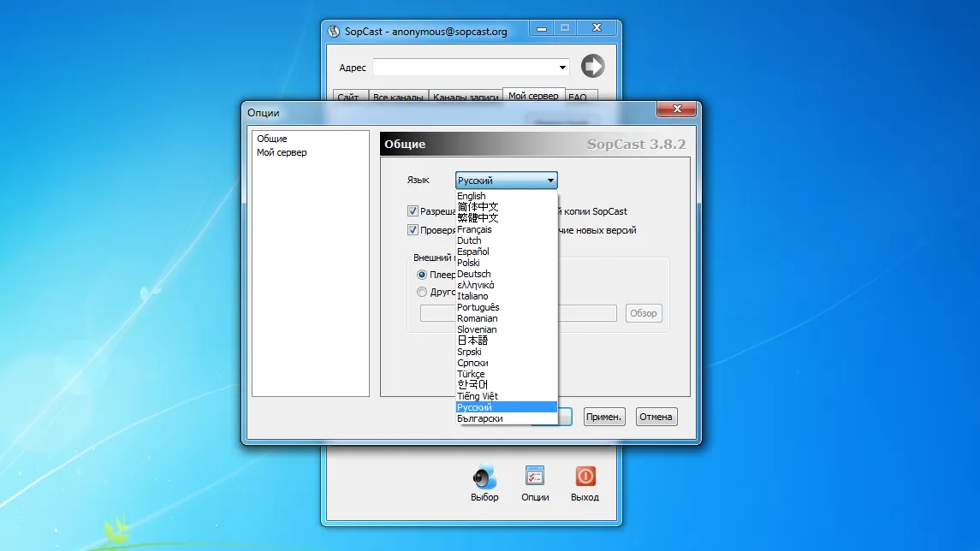Click the Обзор browse button

(643, 313)
